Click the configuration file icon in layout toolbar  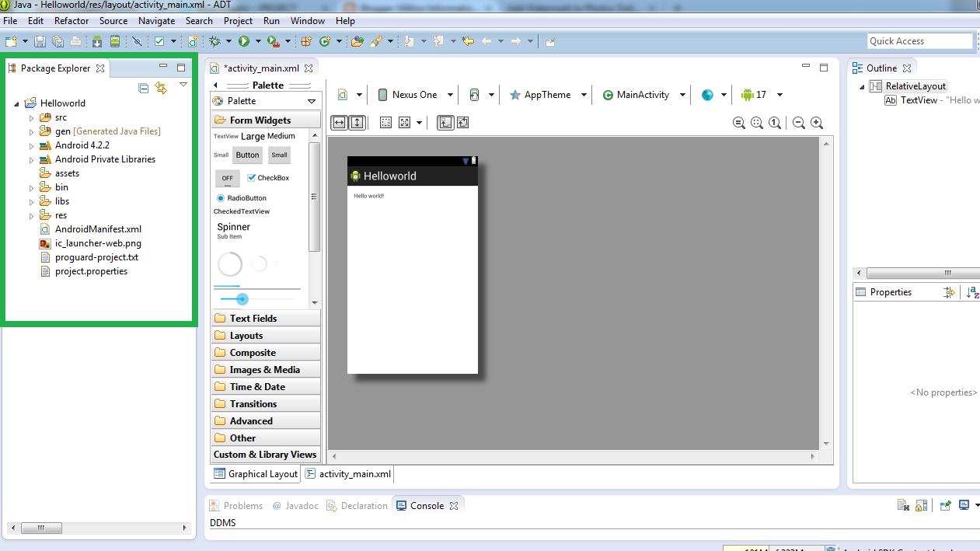(343, 95)
